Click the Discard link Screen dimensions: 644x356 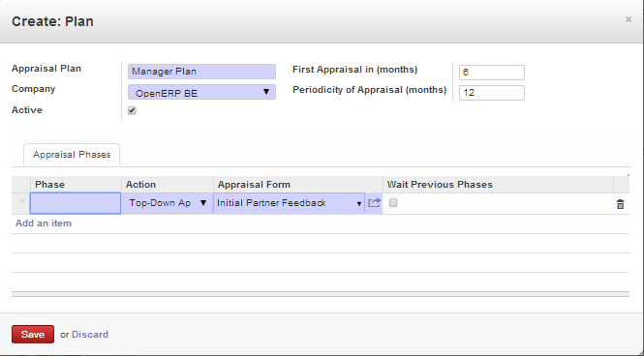[x=90, y=335]
